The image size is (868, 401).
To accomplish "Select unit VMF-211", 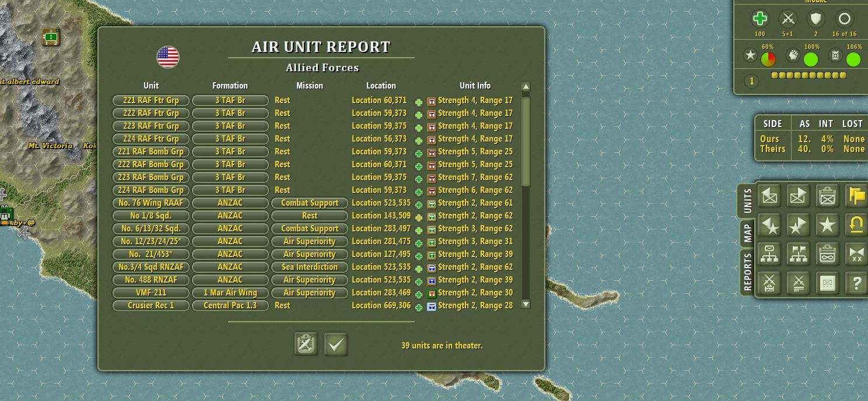I will click(x=151, y=293).
